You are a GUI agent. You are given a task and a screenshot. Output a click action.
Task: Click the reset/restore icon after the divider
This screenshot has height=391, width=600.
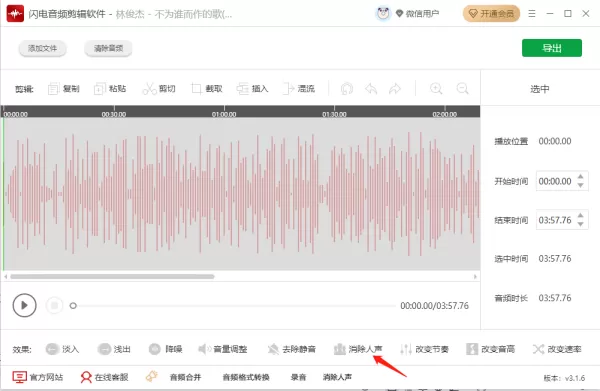pyautogui.click(x=347, y=89)
